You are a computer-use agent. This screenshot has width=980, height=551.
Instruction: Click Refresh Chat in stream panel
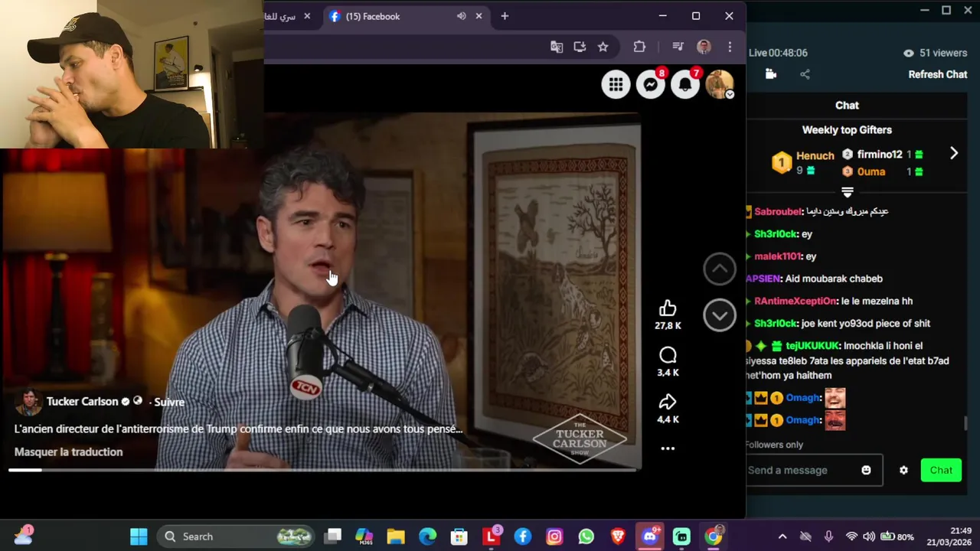click(938, 74)
